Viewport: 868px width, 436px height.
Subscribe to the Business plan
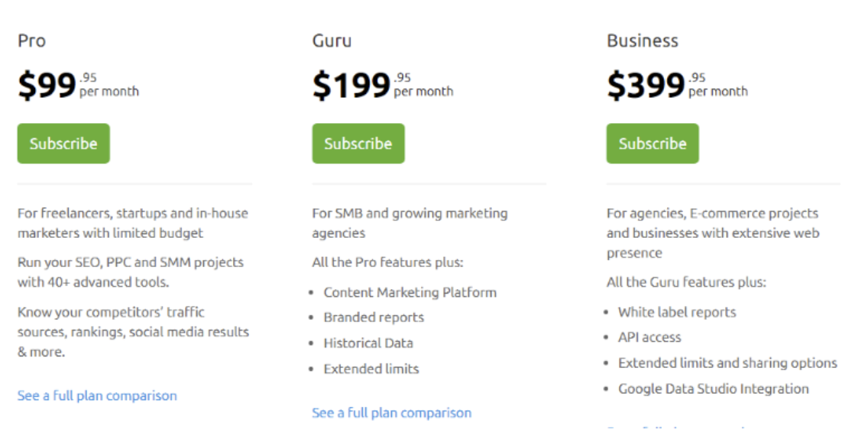pyautogui.click(x=653, y=144)
